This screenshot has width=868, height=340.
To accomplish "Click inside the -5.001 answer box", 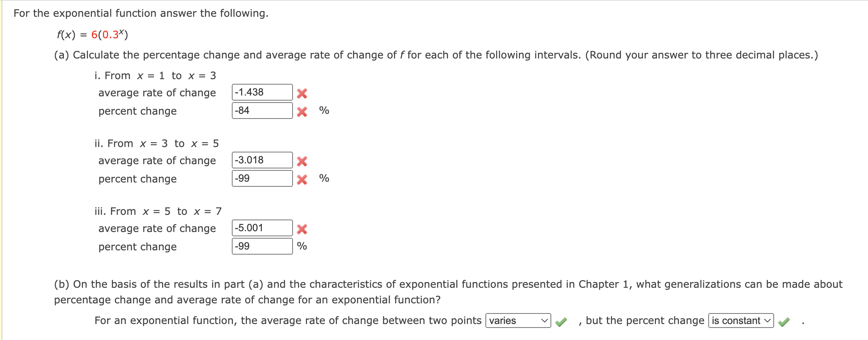I will pos(262,227).
